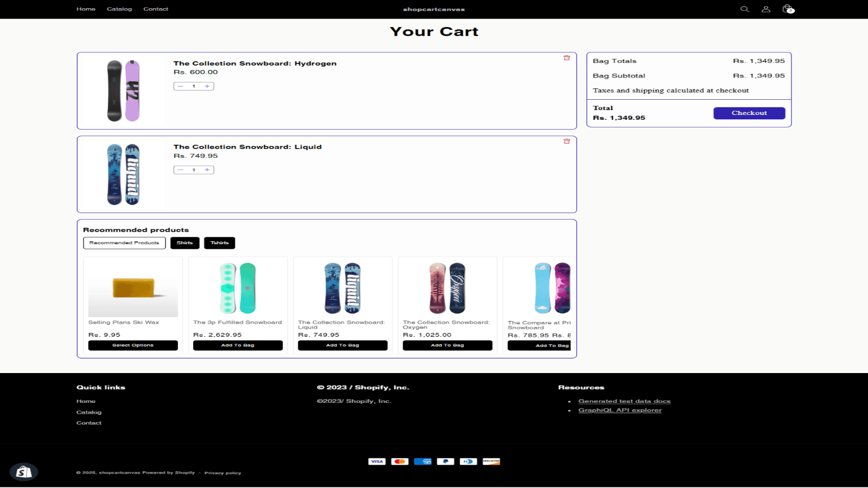
Task: Increase Liquid snowboard quantity with plus
Action: [x=207, y=170]
